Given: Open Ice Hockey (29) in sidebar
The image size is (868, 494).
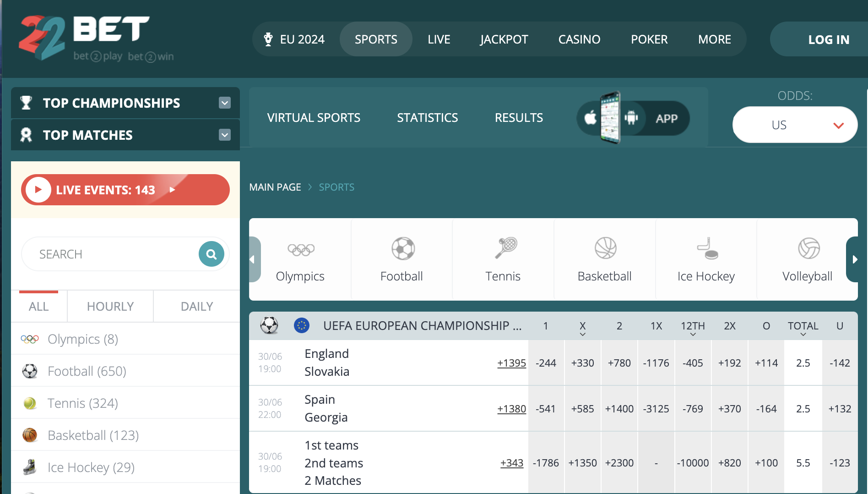Looking at the screenshot, I should 125,467.
